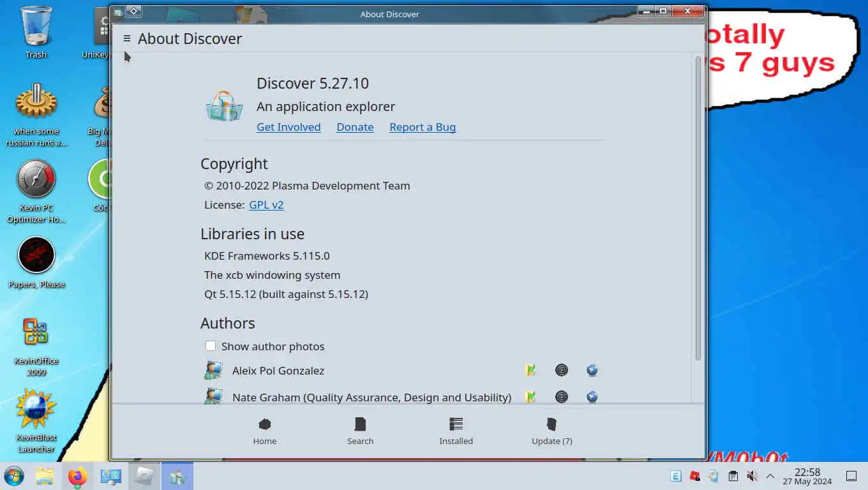Image resolution: width=868 pixels, height=490 pixels.
Task: Click Aleix Pol Gonzalez's avatar icon
Action: tap(214, 370)
